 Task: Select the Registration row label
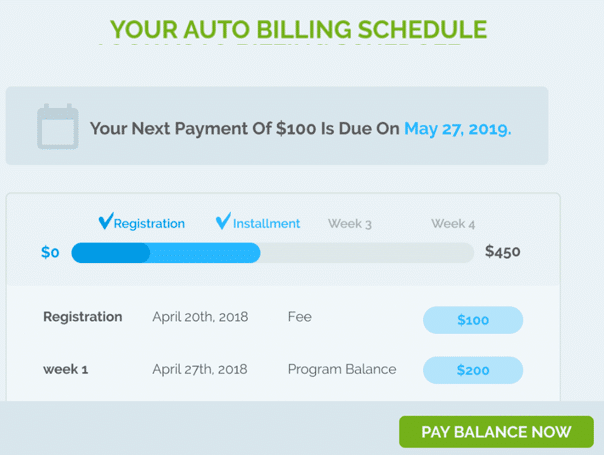(82, 317)
